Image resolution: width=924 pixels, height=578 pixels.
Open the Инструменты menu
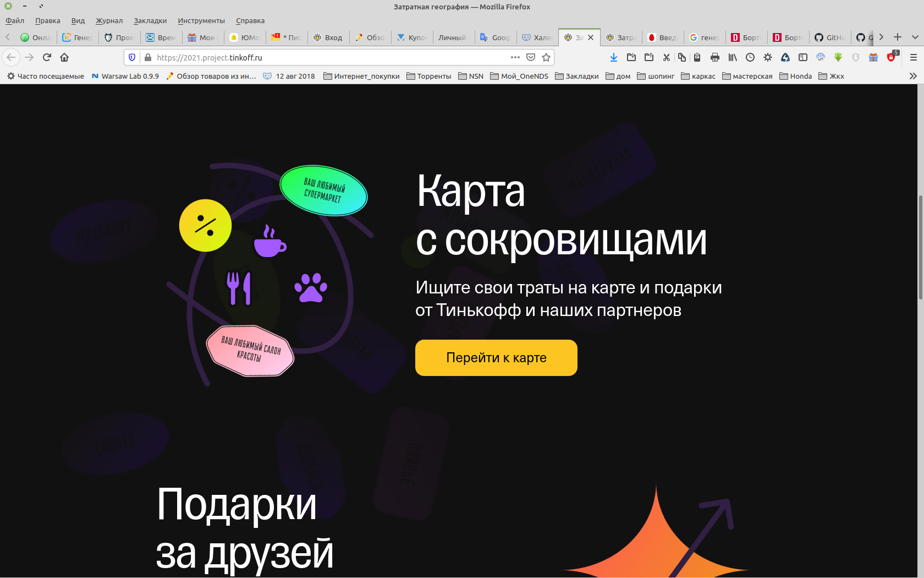(x=201, y=21)
